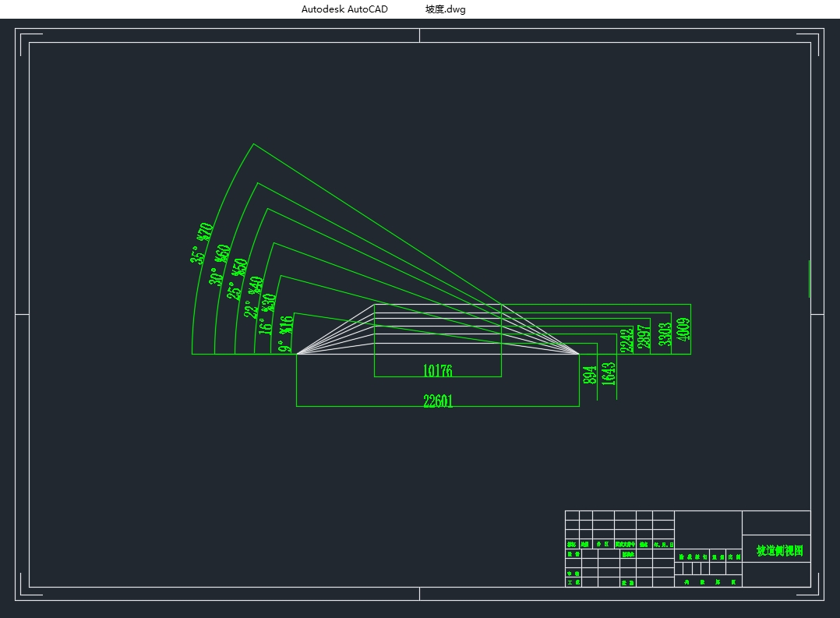Select the 35° %70 angle label

(x=202, y=243)
